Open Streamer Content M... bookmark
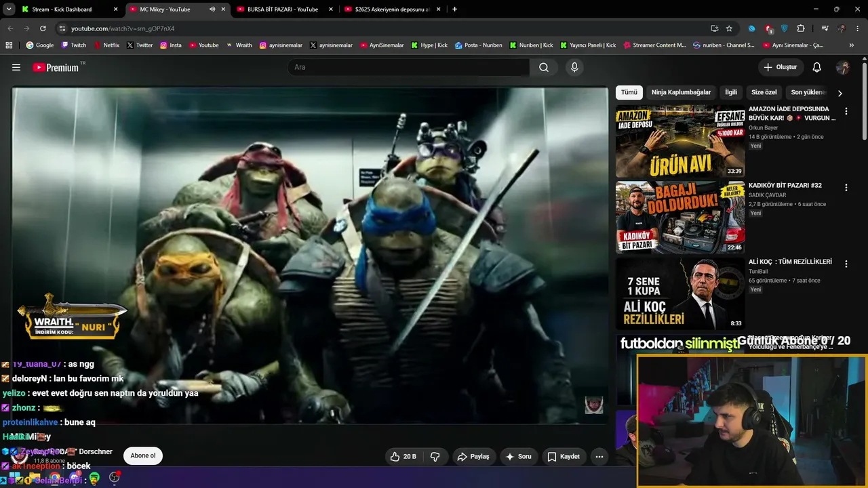Image resolution: width=868 pixels, height=488 pixels. [654, 45]
